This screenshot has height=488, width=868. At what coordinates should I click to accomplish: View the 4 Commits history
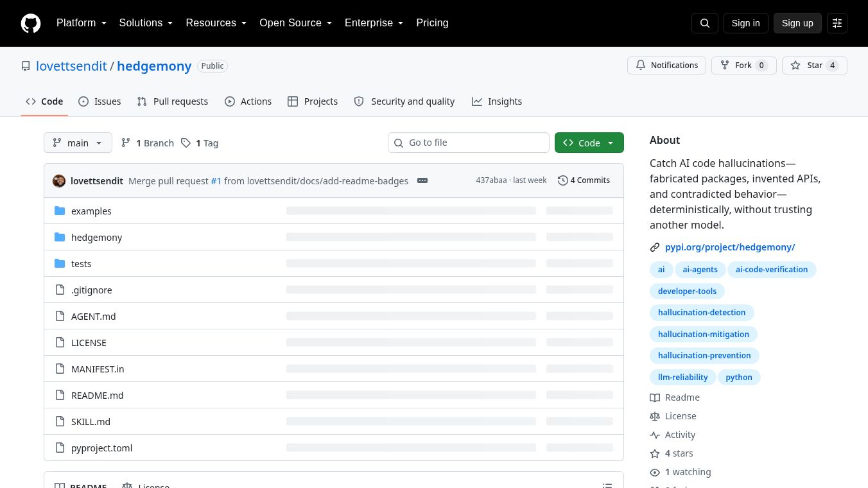point(584,180)
